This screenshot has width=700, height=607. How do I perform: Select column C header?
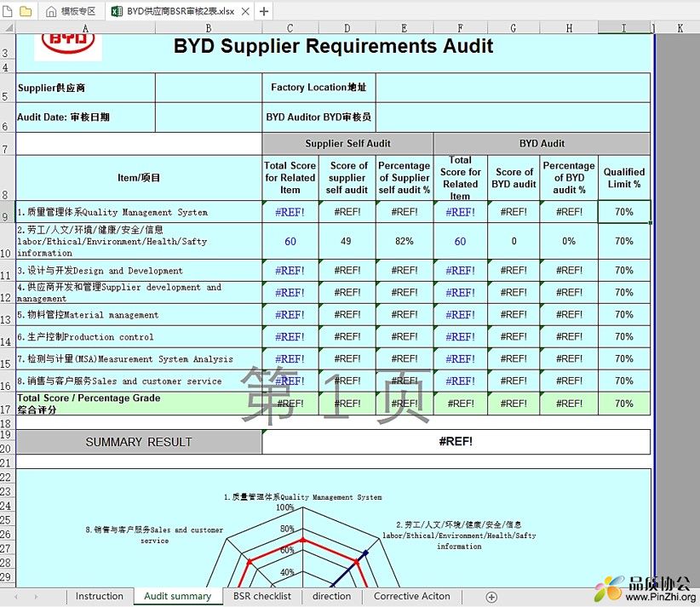(x=290, y=28)
